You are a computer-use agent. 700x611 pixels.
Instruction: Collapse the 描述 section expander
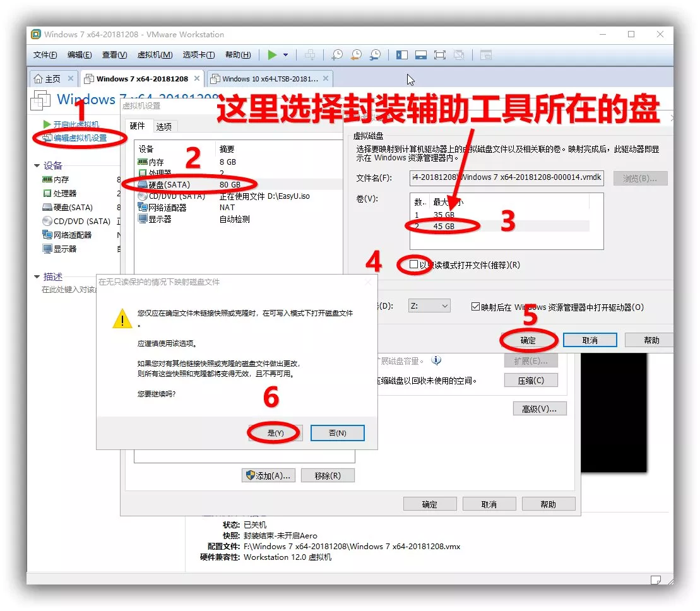pyautogui.click(x=37, y=276)
